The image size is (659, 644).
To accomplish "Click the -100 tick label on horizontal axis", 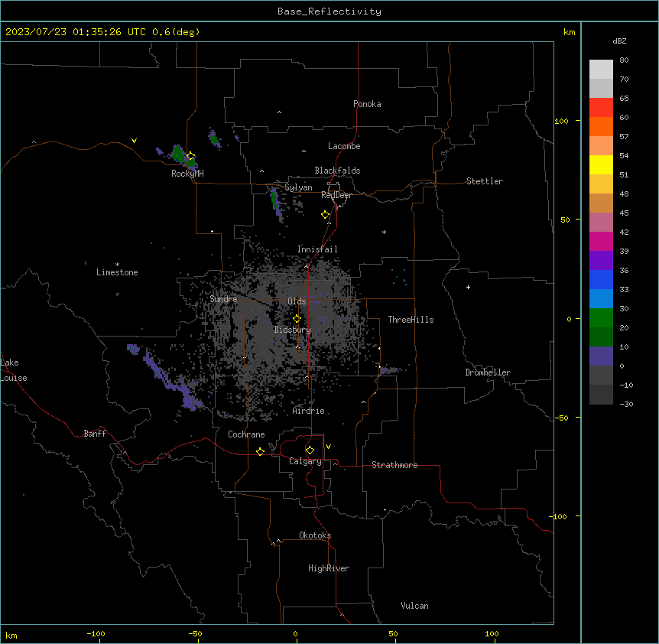I will click(x=96, y=633).
